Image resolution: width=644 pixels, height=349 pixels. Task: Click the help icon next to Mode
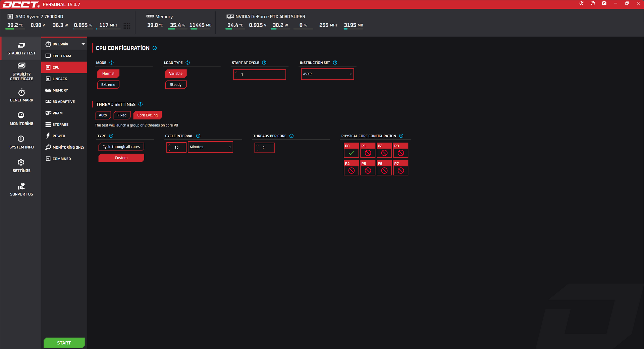111,63
